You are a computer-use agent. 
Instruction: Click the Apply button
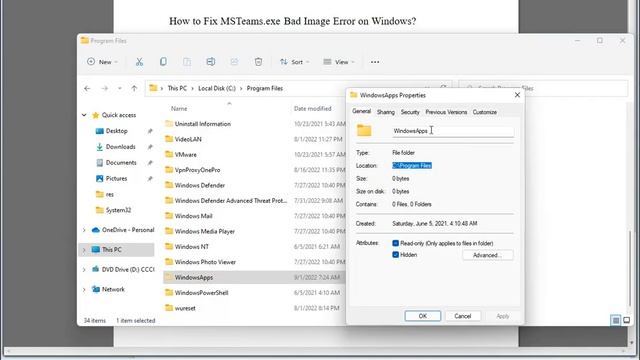[x=502, y=316]
